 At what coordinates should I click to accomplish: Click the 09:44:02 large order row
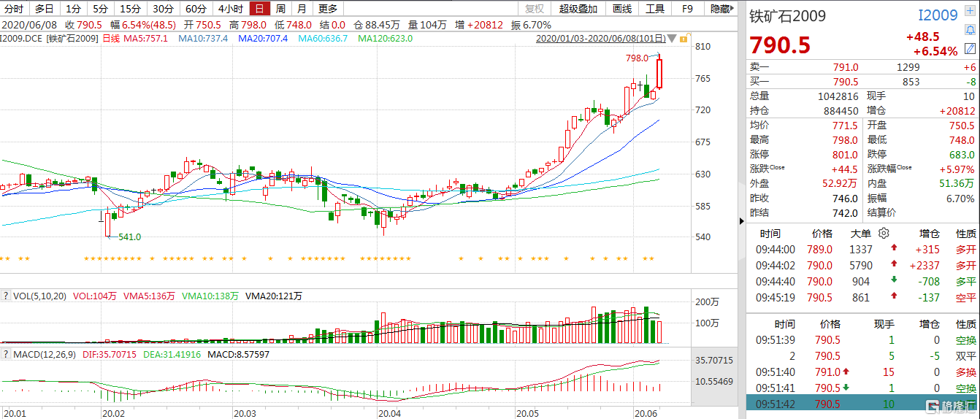[862, 266]
